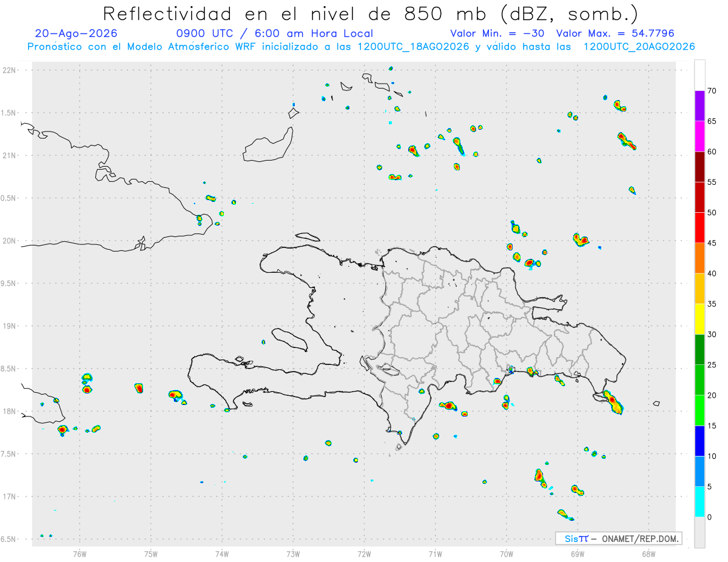The width and height of the screenshot is (728, 562).
Task: Select the '72W' longitude label
Action: [364, 553]
